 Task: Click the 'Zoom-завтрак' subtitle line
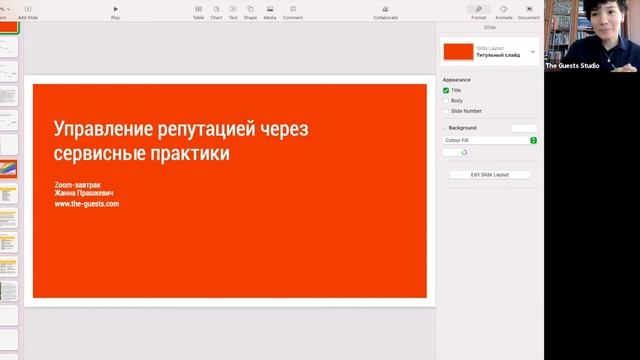(78, 185)
